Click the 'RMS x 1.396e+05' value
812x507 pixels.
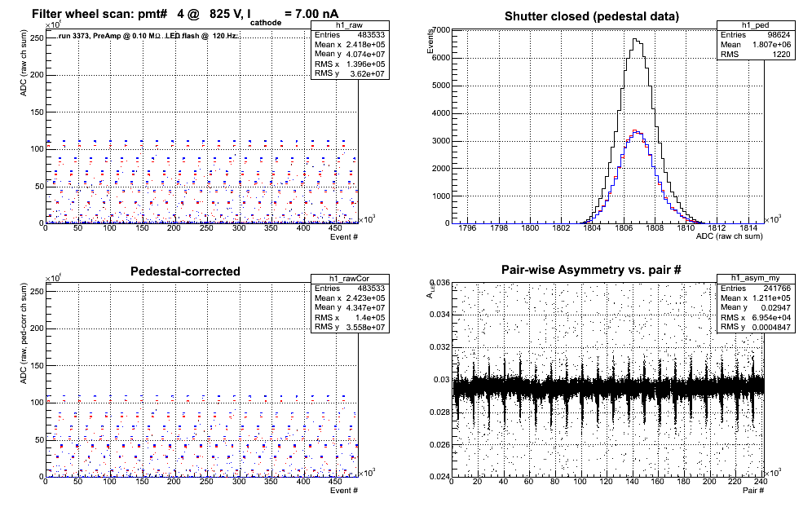tap(350, 64)
